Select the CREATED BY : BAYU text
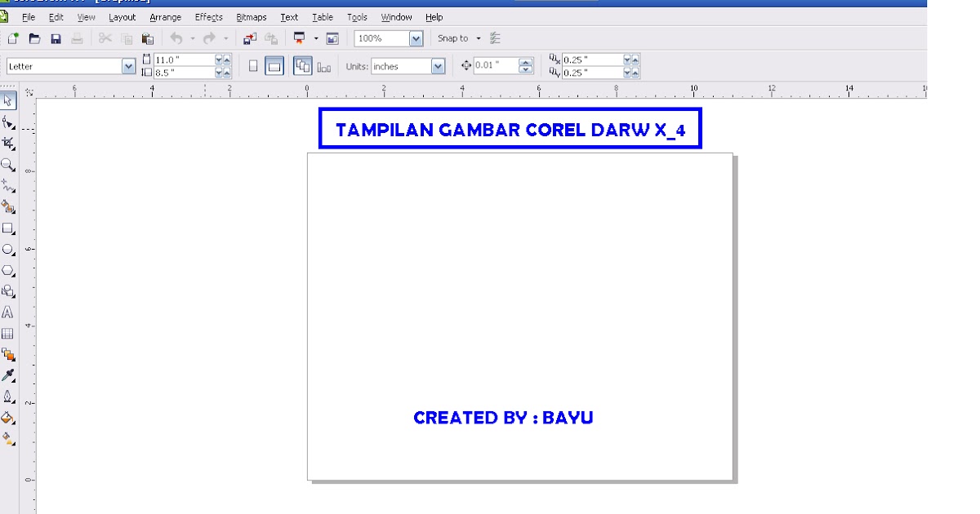Viewport: 980px width, 514px height. click(503, 418)
